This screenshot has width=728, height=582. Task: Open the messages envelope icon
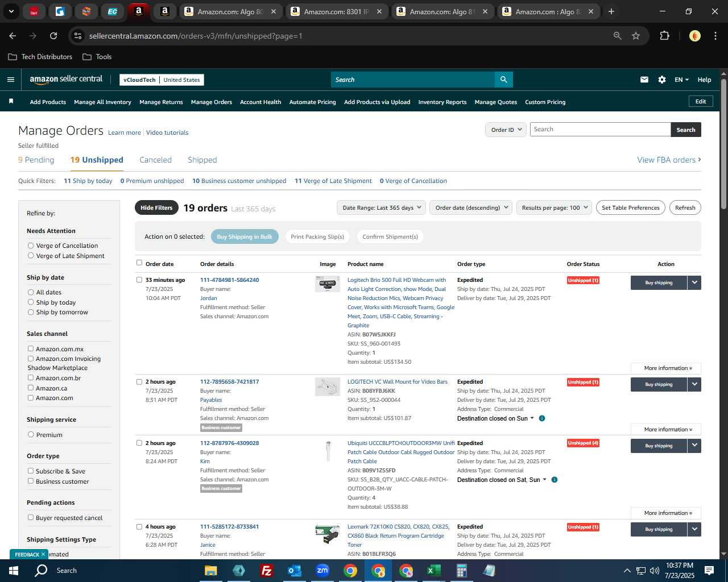click(644, 80)
